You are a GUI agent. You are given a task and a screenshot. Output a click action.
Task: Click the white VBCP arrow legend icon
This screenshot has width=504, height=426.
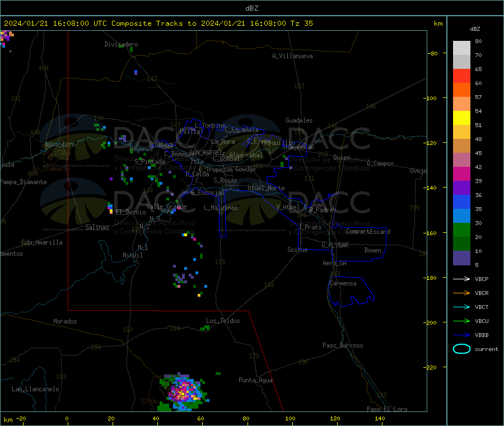[461, 279]
